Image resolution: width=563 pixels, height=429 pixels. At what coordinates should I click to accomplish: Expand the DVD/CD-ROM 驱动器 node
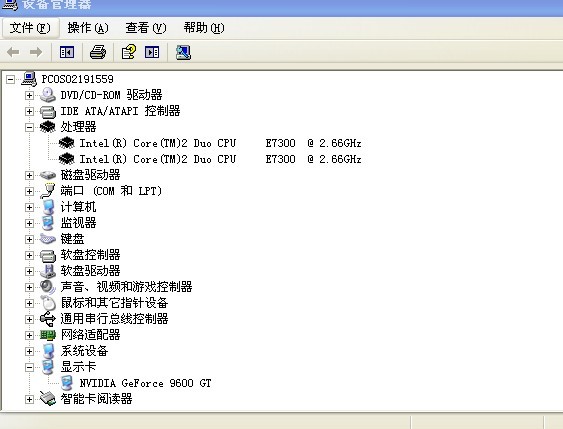tap(29, 95)
